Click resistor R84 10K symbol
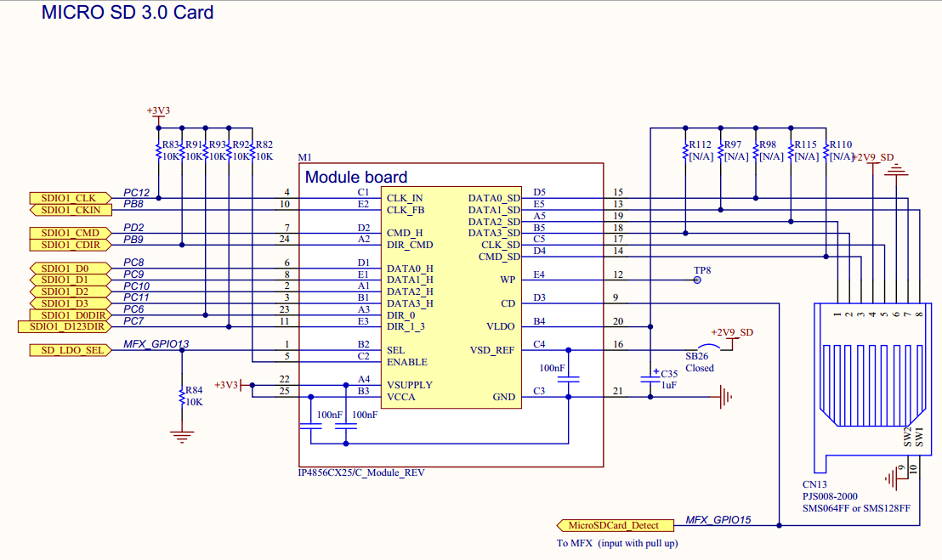942x560 pixels. (182, 396)
